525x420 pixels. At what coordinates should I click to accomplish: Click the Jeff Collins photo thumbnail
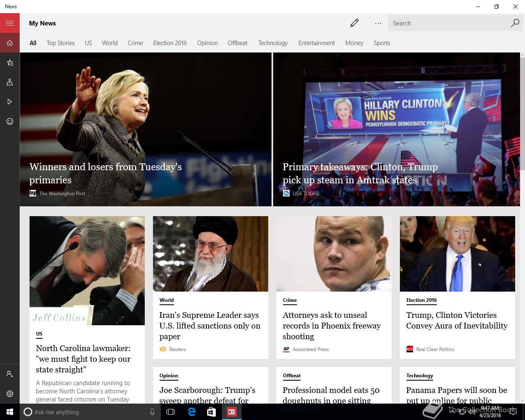click(87, 271)
